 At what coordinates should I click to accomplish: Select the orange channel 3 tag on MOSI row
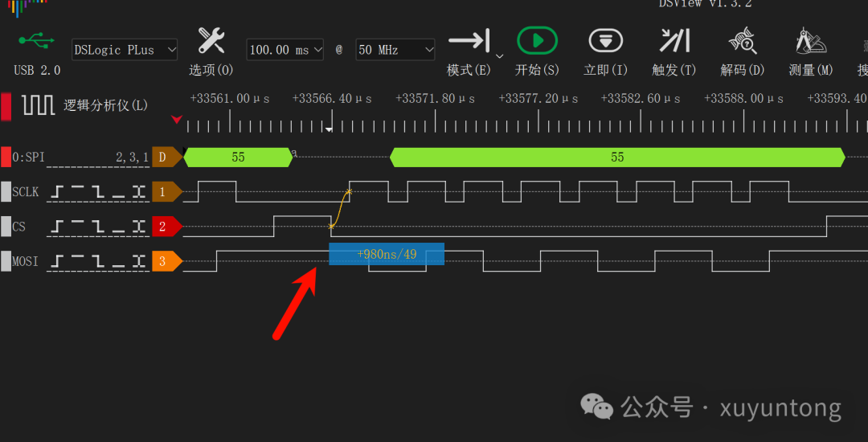tap(166, 262)
